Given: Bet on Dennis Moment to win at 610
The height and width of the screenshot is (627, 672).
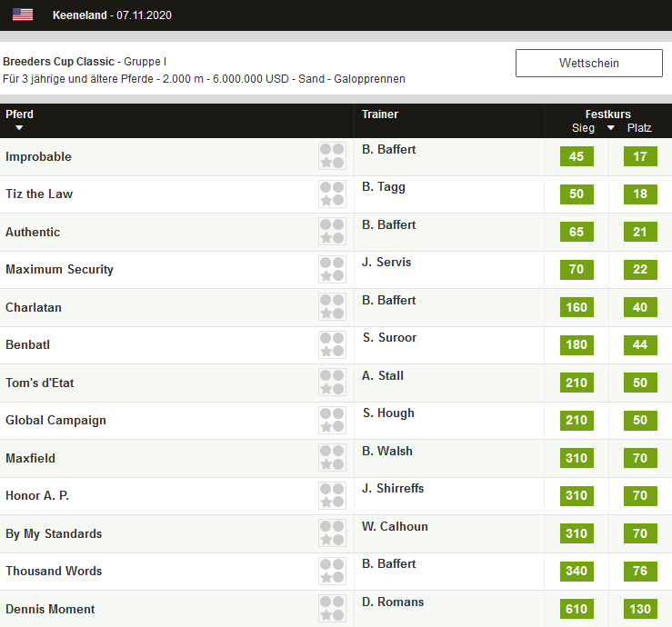Looking at the screenshot, I should point(577,609).
